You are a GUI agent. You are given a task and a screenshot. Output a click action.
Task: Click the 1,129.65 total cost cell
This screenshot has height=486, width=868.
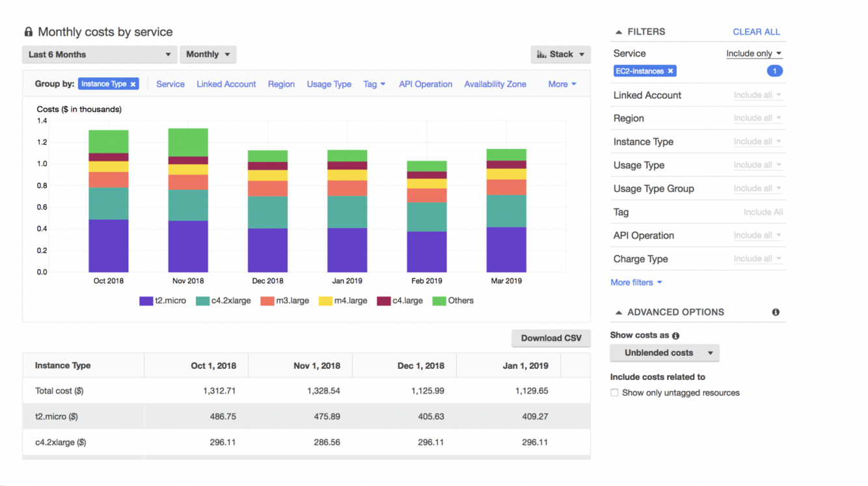point(532,391)
